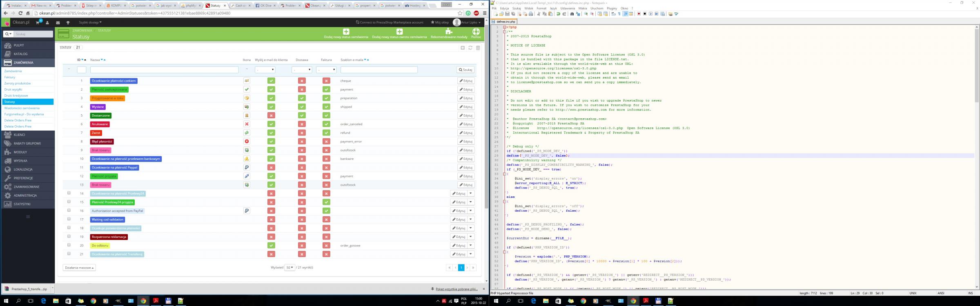Click the Find binoculars icon in Notepad++
Screen dimensions: 980x306
tap(572, 14)
